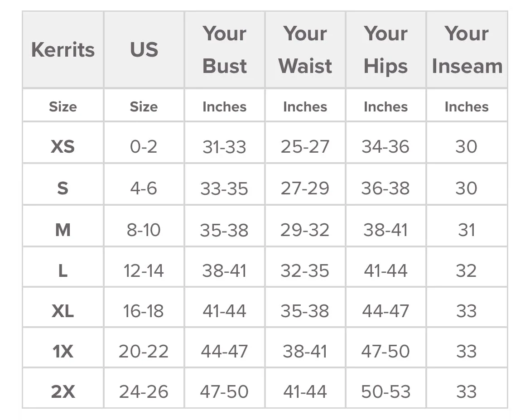The width and height of the screenshot is (530, 420).
Task: Click the Your Bust header cell
Action: click(x=224, y=50)
